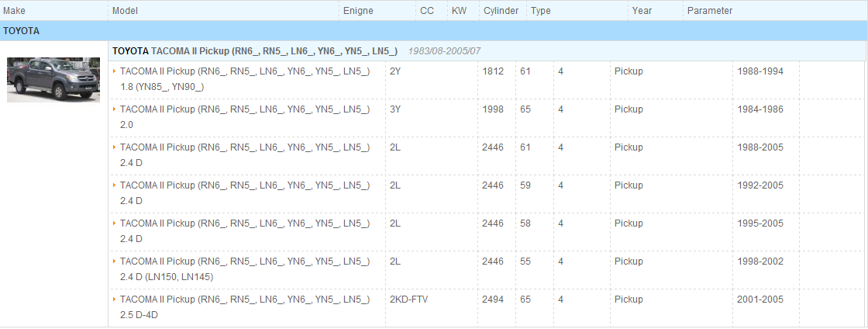
Task: Select the TOYOTA make group row
Action: pos(434,31)
